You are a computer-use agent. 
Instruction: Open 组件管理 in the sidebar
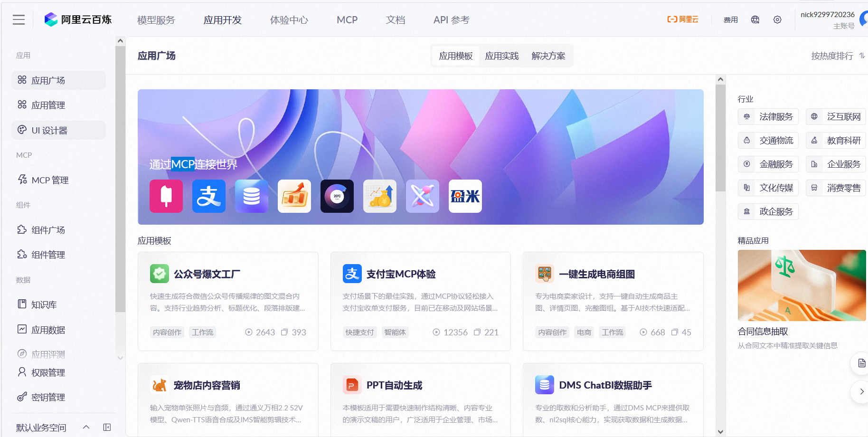58,255
